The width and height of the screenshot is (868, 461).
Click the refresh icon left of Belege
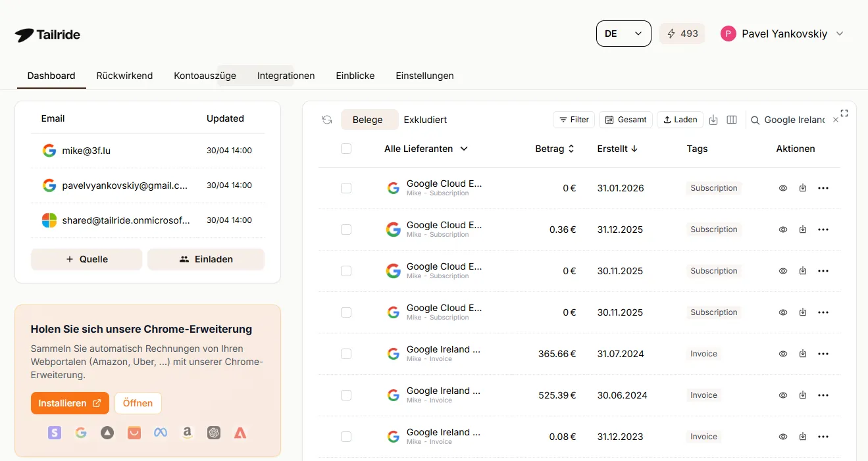tap(327, 120)
